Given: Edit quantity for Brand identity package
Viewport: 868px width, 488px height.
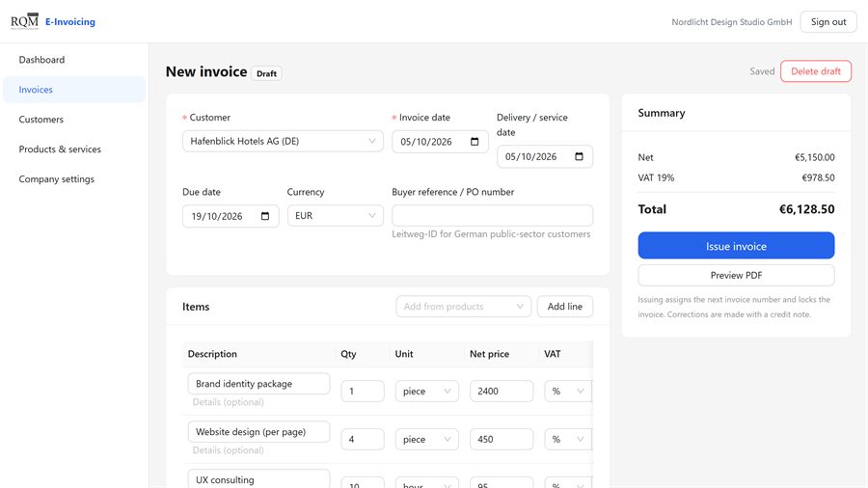Looking at the screenshot, I should click(x=363, y=392).
